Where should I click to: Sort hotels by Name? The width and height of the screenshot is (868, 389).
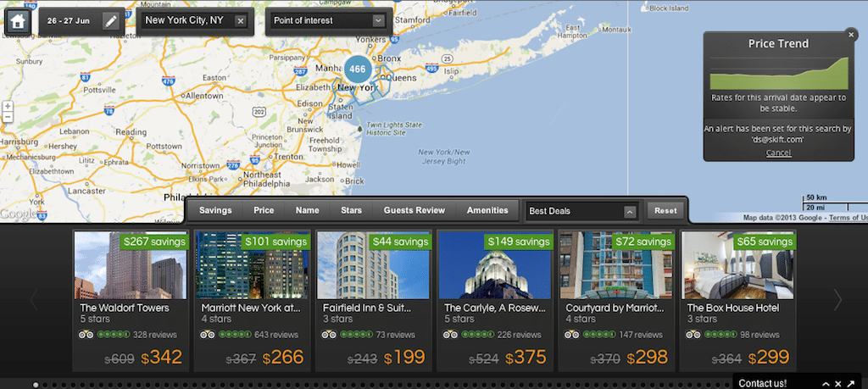[x=307, y=210]
